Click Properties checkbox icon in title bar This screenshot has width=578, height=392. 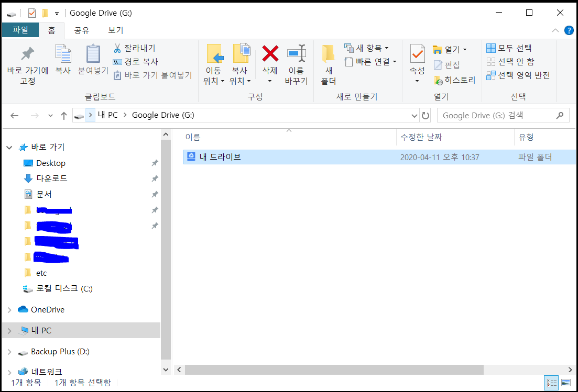click(x=32, y=13)
